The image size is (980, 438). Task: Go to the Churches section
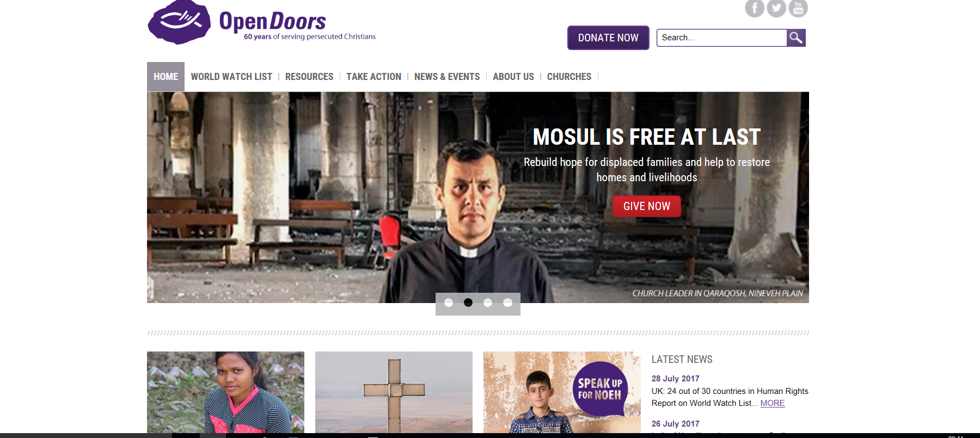(569, 77)
